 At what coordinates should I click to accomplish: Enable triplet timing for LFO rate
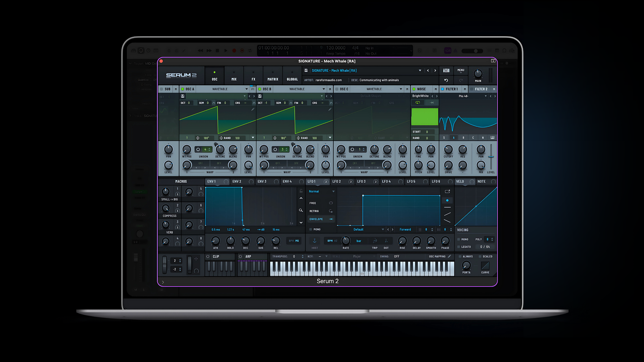pos(375,241)
